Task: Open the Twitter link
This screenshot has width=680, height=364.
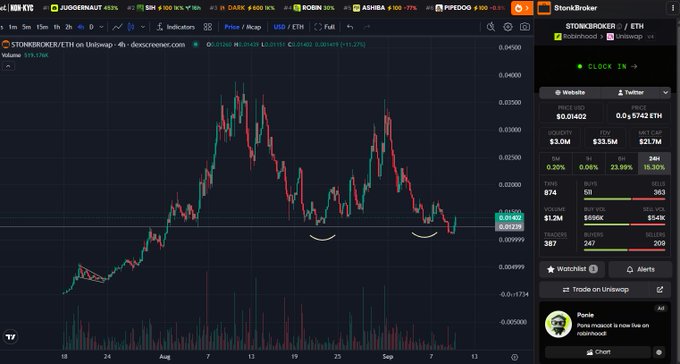Action: [631, 92]
